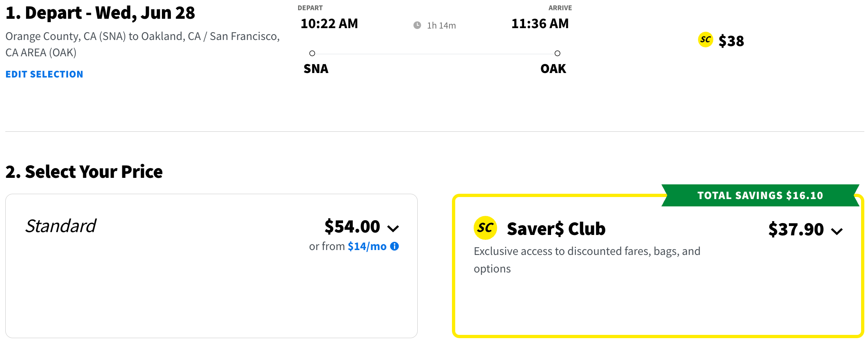
Task: Click the SC badge beside $38 fare
Action: 705,40
